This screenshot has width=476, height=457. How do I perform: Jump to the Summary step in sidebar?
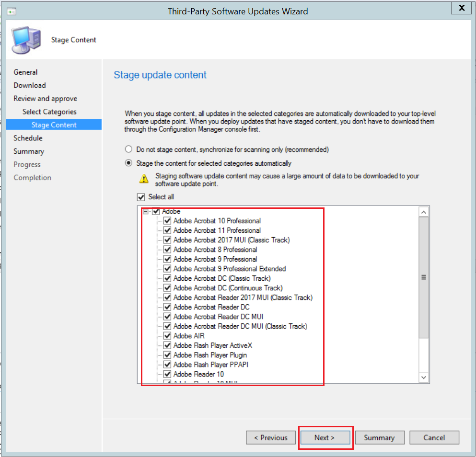[29, 151]
